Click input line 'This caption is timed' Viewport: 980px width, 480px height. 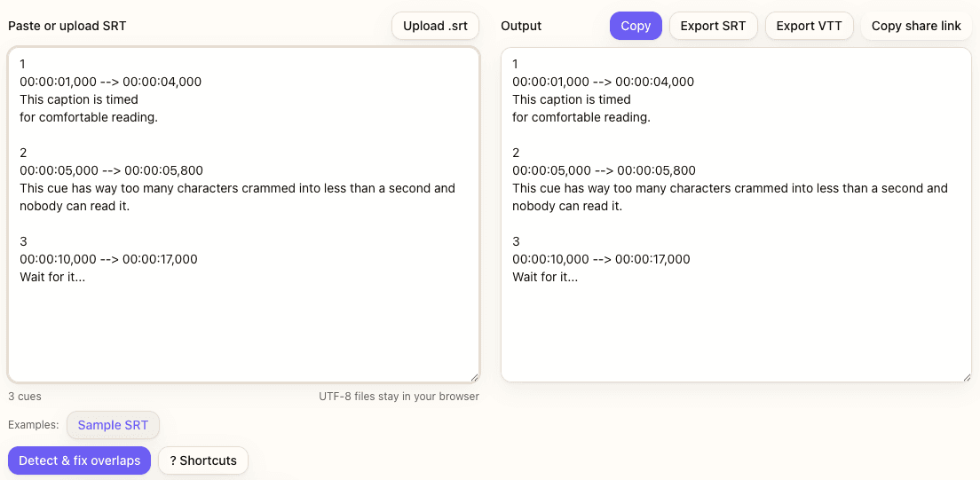tap(79, 99)
